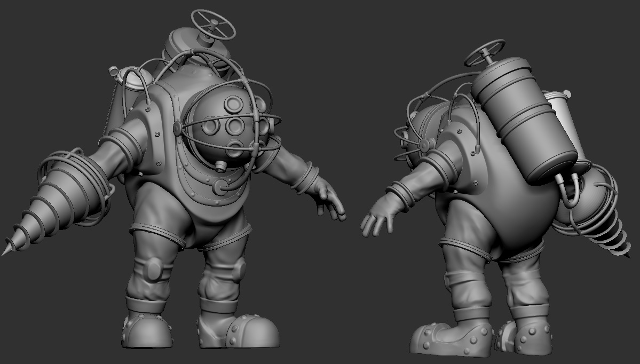Click the drill tip on the front-view model
This screenshot has width=640, height=364.
[x=7, y=249]
